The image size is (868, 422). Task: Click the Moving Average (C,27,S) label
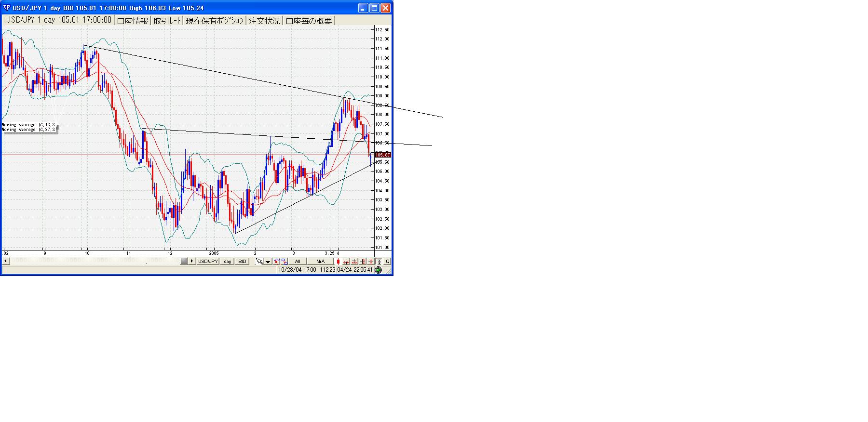(28, 130)
